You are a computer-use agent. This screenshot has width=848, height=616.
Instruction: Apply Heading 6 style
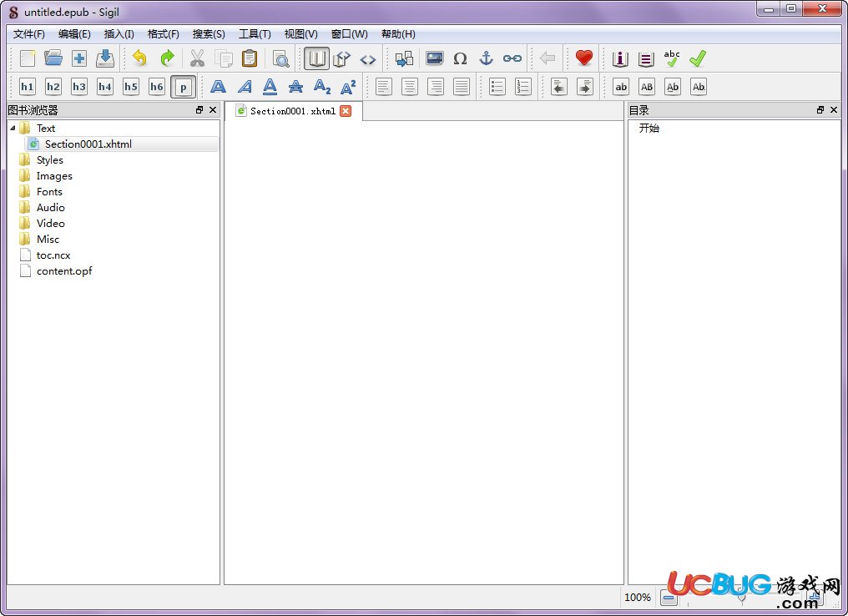coord(157,87)
